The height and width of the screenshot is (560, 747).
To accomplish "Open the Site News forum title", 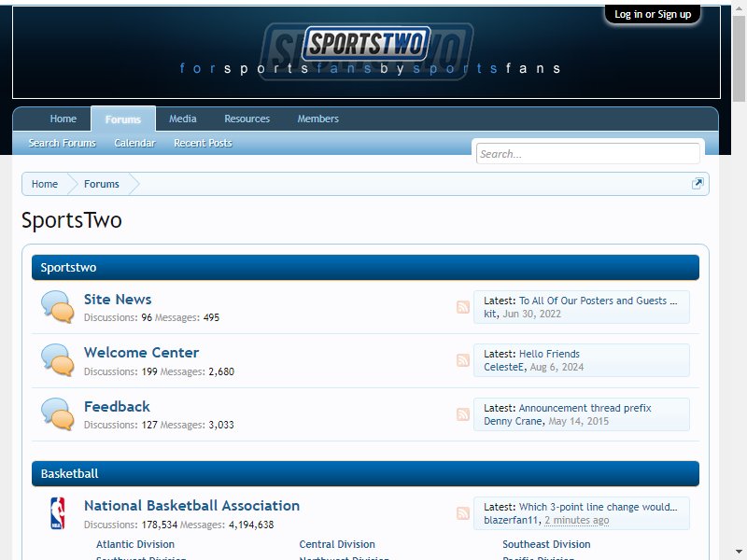I will [x=118, y=300].
